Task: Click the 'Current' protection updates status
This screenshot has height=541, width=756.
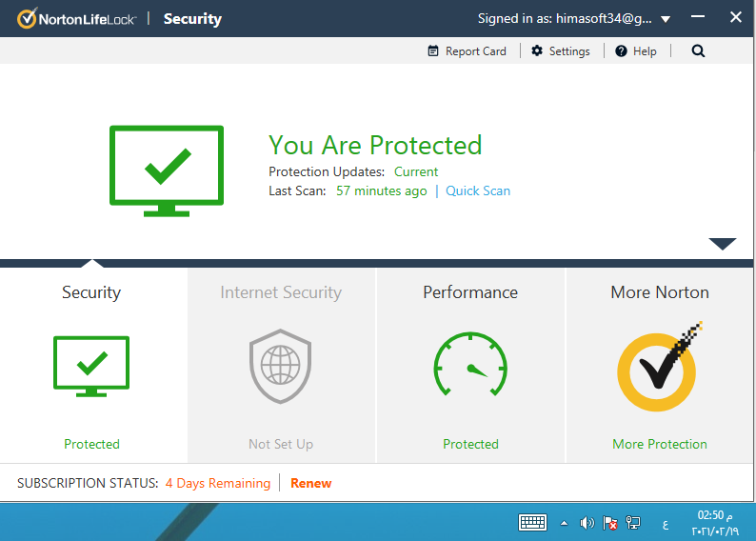Action: [x=415, y=171]
